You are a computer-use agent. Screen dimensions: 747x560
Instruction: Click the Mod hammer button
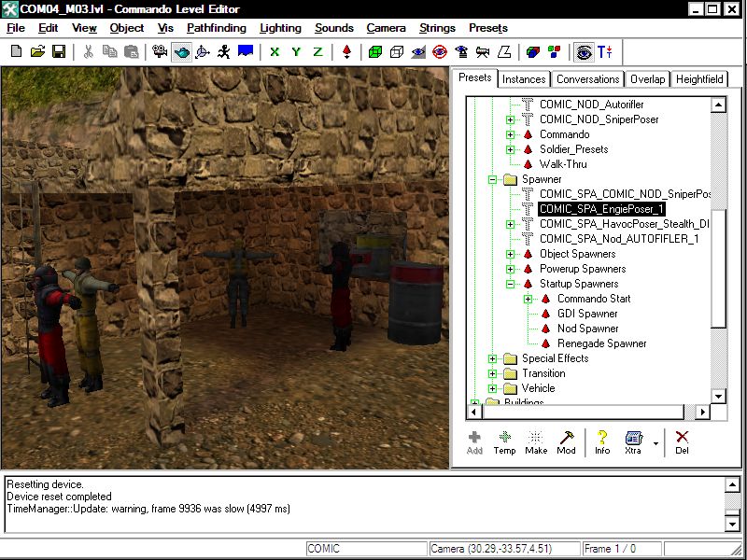point(567,441)
